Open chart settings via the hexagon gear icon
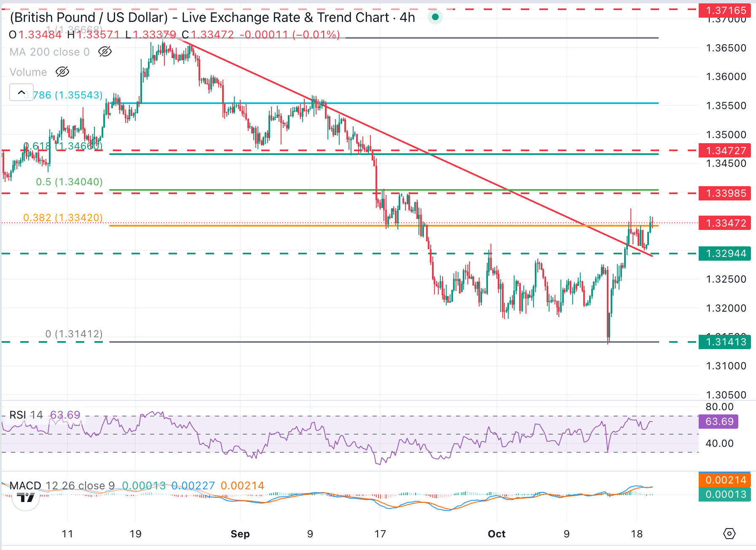 point(729,534)
